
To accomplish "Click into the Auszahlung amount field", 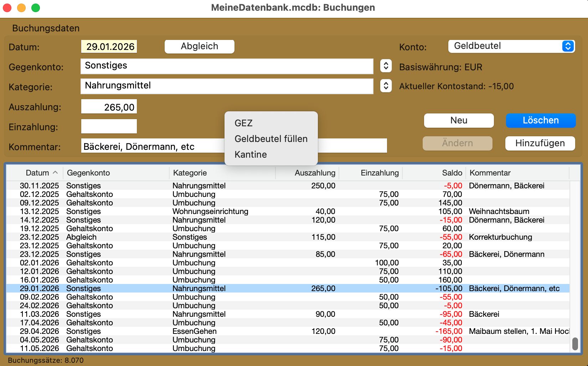I will (109, 107).
